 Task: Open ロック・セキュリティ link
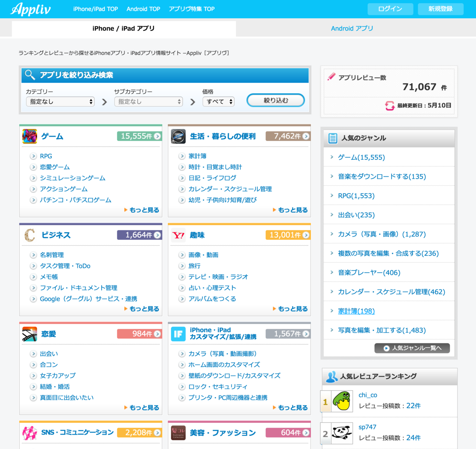218,387
